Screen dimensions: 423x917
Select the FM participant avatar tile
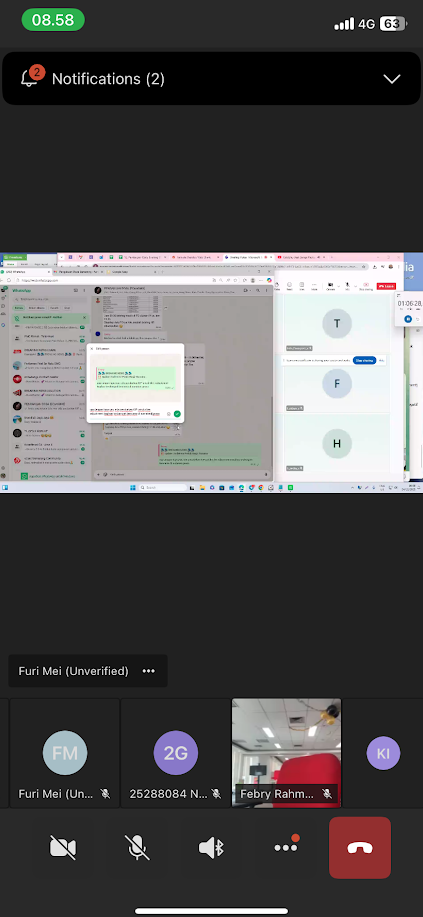pyautogui.click(x=65, y=753)
